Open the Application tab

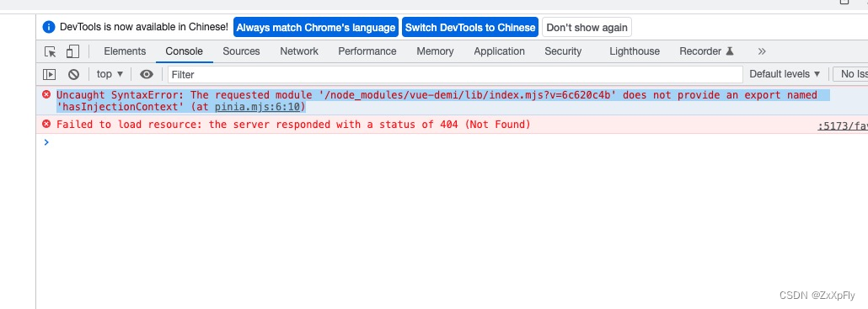tap(499, 51)
